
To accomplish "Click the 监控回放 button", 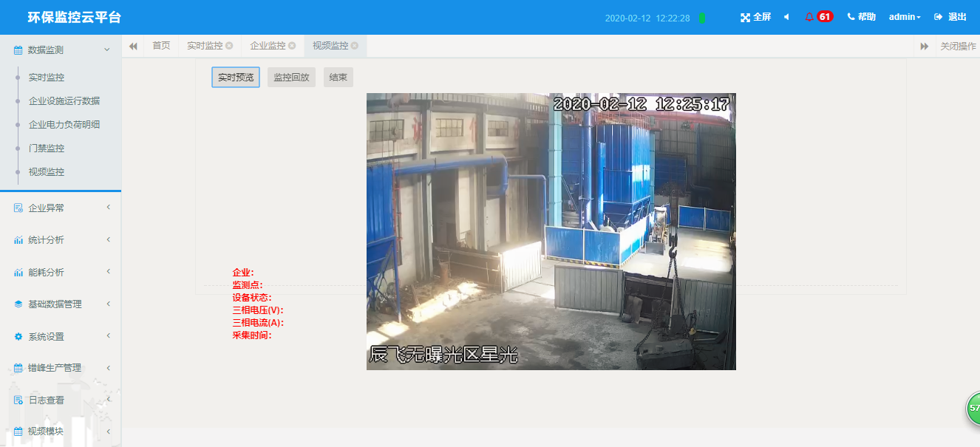I will [291, 77].
